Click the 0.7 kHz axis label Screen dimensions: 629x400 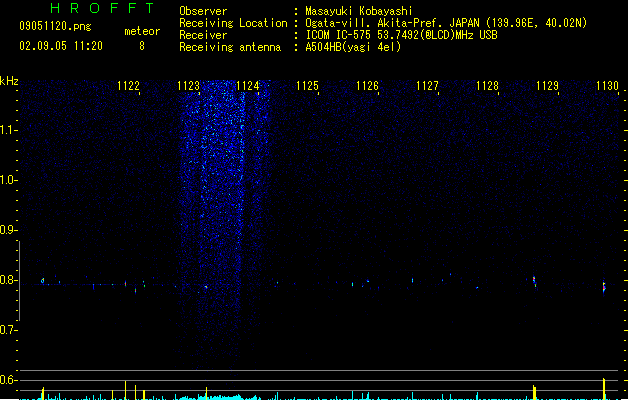click(8, 330)
